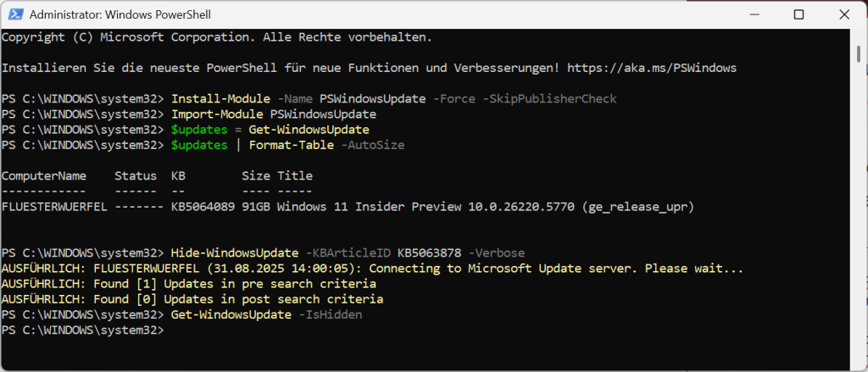Click the Install-Module command text
Viewport: 868px width, 372px height.
tap(221, 99)
